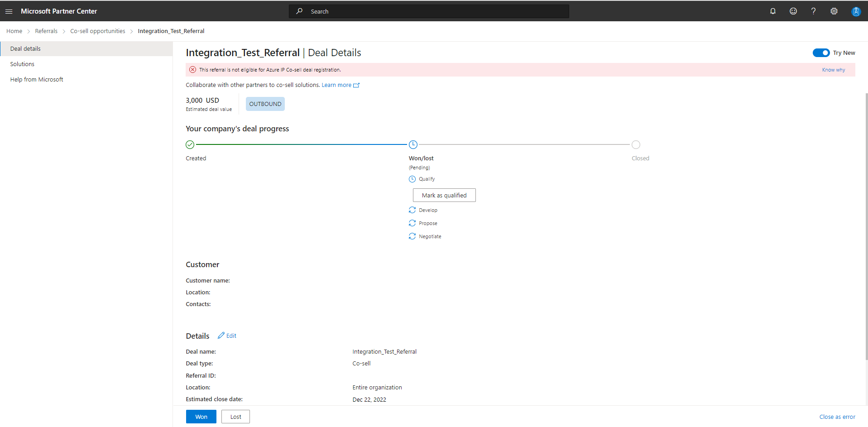Click the Microsoft Partner Center title
The height and width of the screenshot is (427, 868).
(x=59, y=11)
